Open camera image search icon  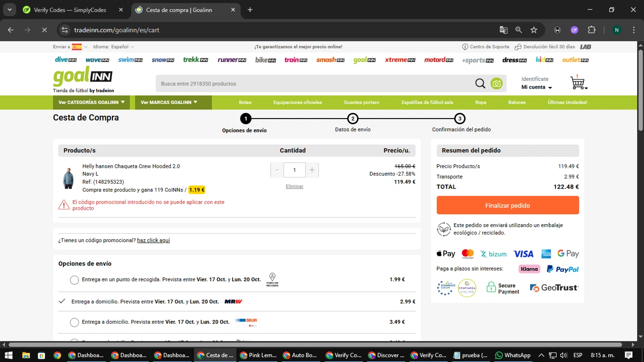coord(497,83)
